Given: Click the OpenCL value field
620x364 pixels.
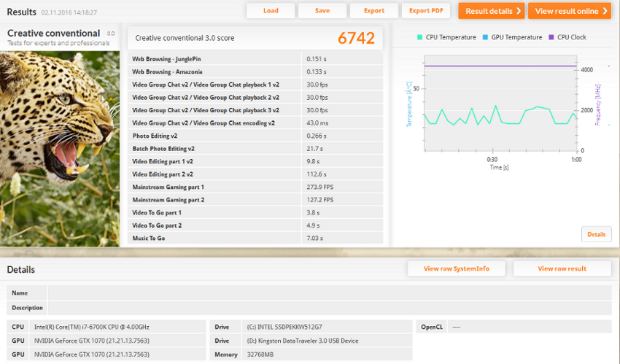Looking at the screenshot, I should pyautogui.click(x=529, y=327).
